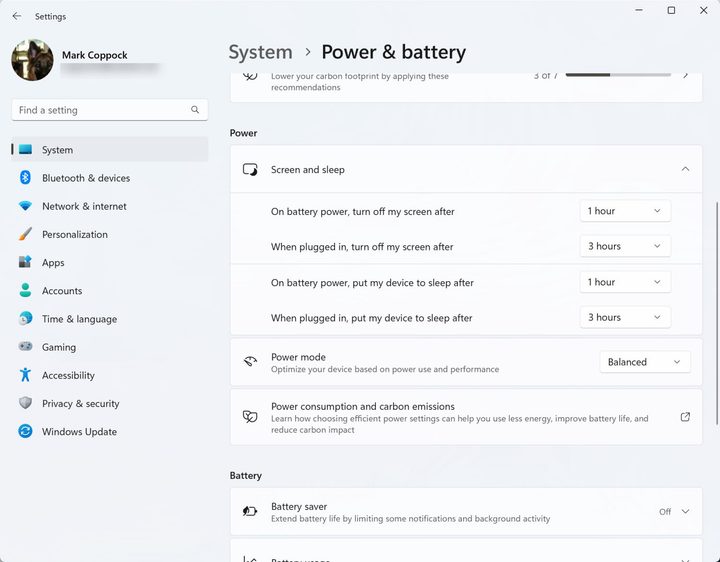
Task: Open energy recommendations arrow
Action: tap(685, 75)
